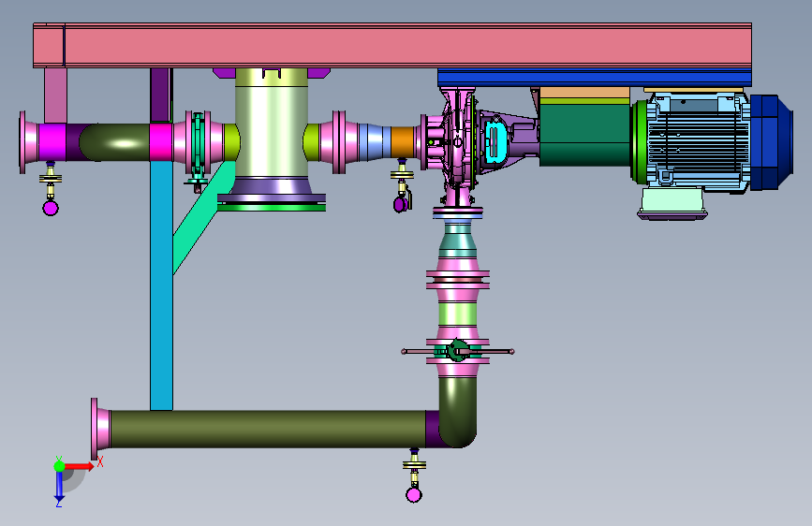Click the cyan cover on the bearing bracket
The image size is (812, 526).
(495, 140)
